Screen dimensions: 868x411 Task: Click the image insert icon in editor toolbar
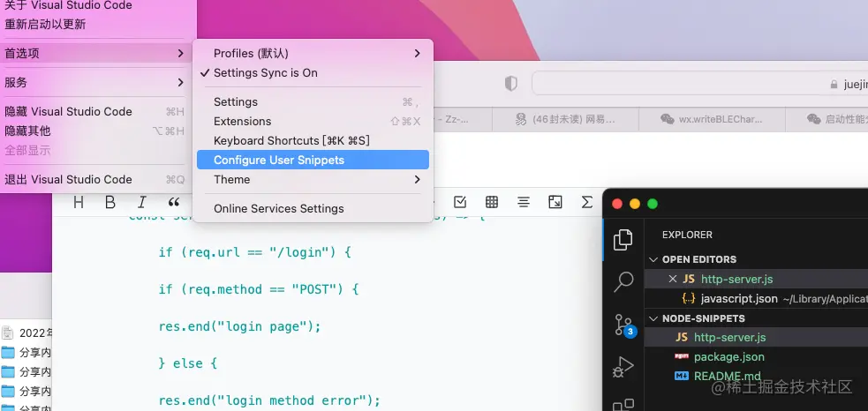pyautogui.click(x=555, y=202)
